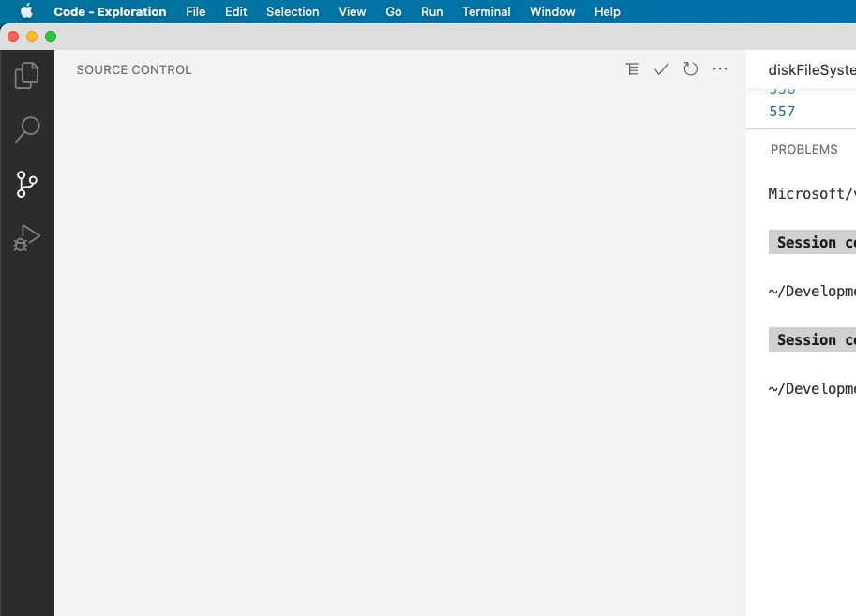The image size is (856, 616).
Task: Open the Code - Exploration app menu
Action: tap(110, 11)
